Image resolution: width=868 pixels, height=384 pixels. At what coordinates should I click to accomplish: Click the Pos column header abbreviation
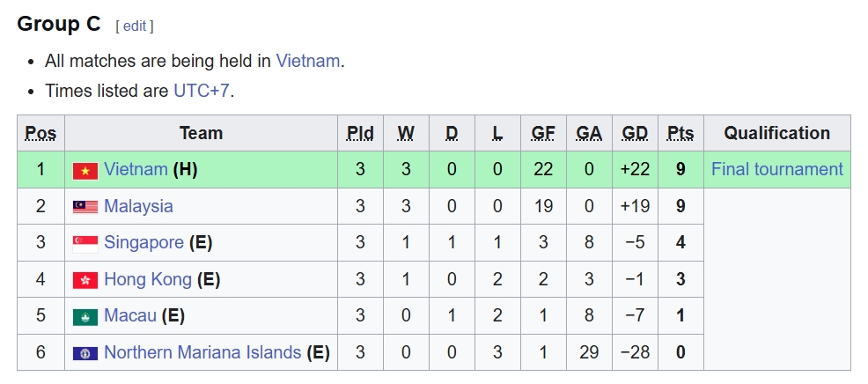coord(40,133)
